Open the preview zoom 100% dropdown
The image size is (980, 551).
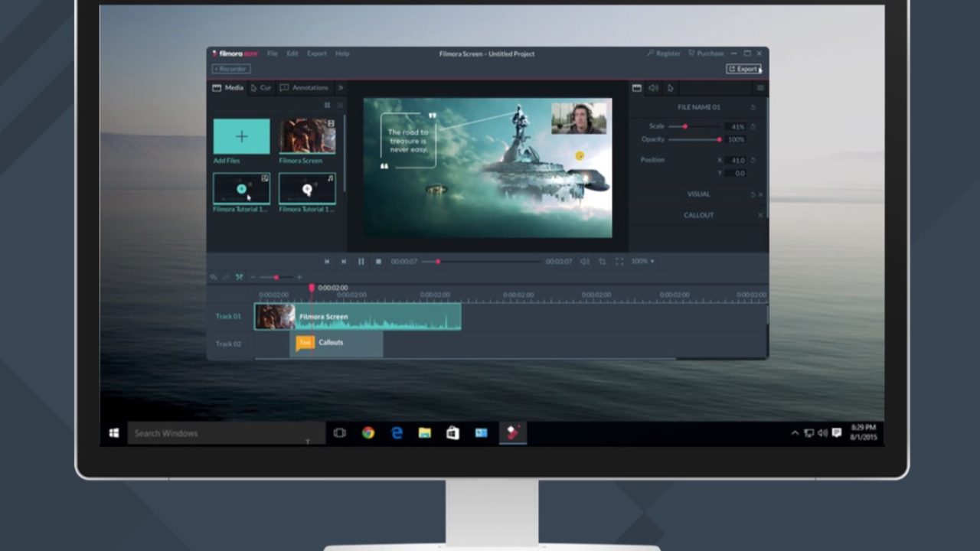(x=642, y=262)
